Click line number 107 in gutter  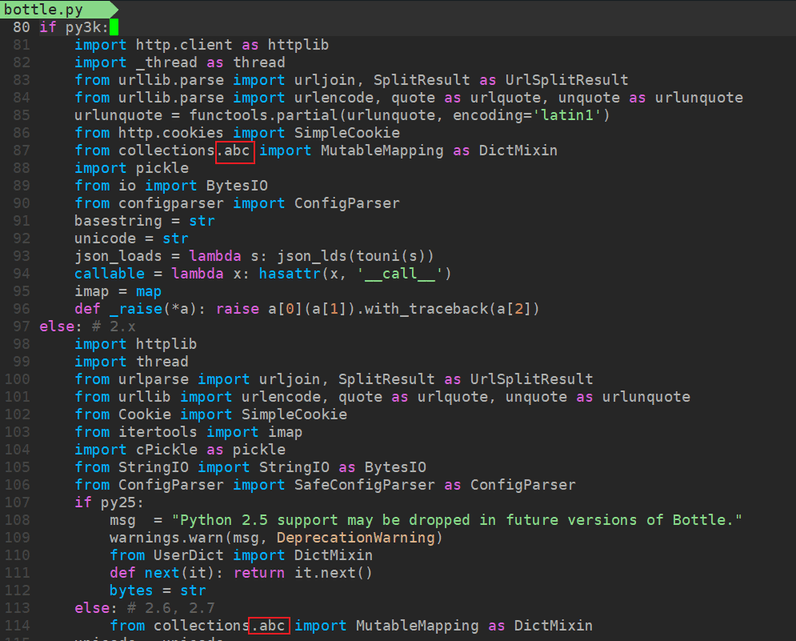[x=17, y=502]
